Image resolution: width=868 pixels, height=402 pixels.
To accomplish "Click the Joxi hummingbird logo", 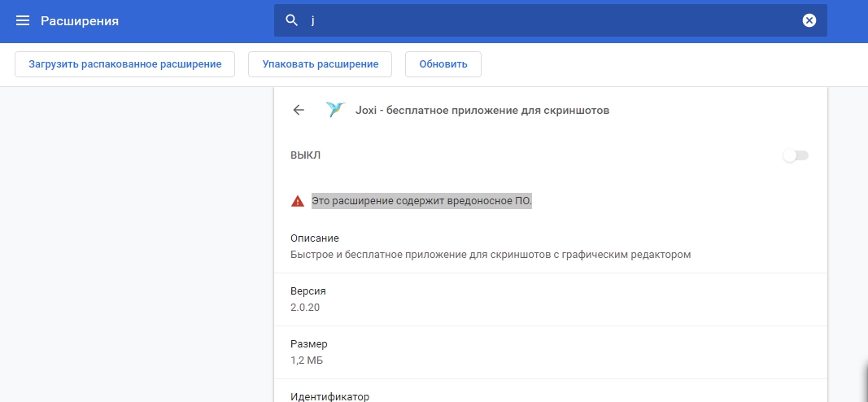I will point(334,110).
